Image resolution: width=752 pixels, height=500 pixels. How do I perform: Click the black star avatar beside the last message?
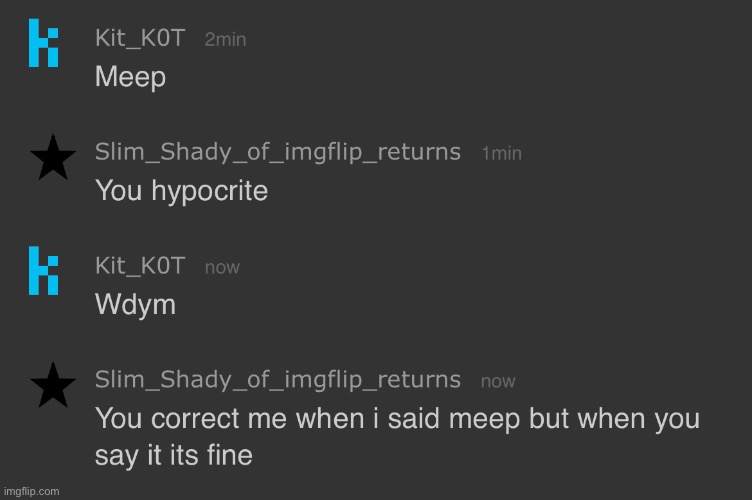click(x=52, y=385)
